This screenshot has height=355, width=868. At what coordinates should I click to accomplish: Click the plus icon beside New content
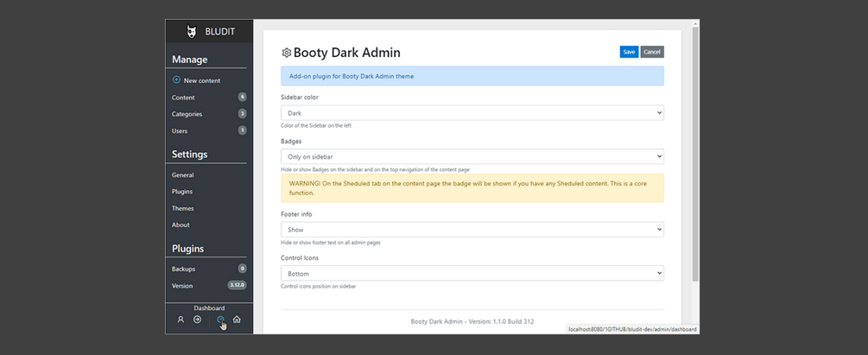[x=176, y=79]
